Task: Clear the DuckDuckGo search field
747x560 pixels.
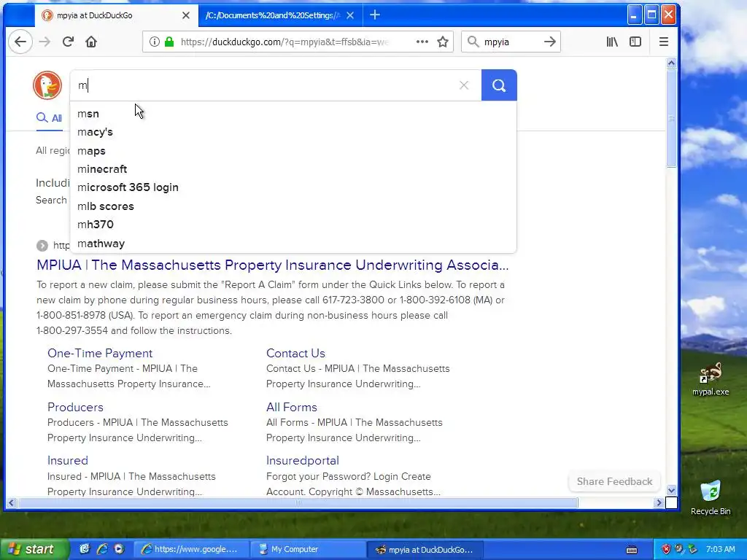Action: [463, 85]
